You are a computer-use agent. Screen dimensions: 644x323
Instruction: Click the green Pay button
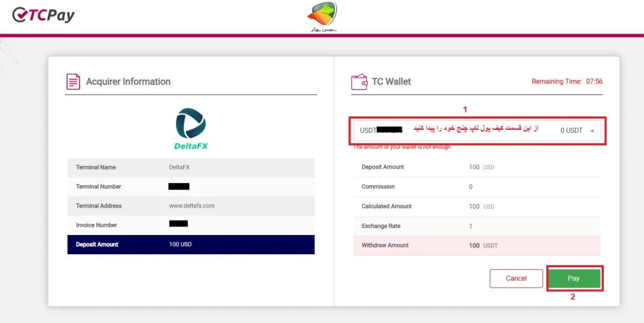pyautogui.click(x=574, y=278)
